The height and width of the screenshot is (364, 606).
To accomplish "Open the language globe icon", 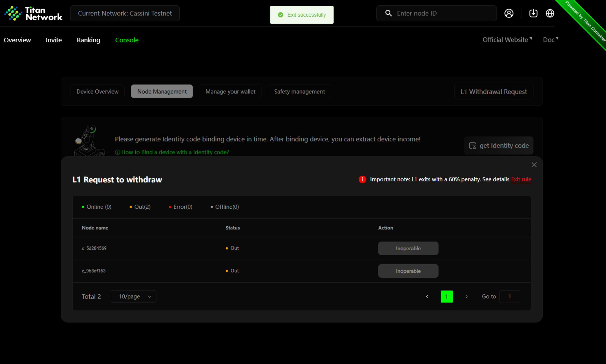I will tap(550, 13).
